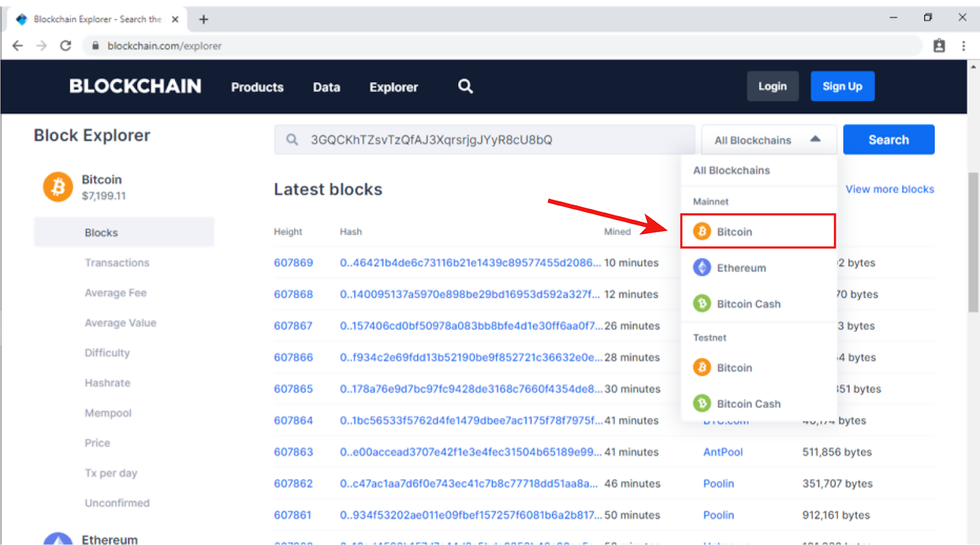Open the Products navigation menu
Image resolution: width=980 pixels, height=545 pixels.
(x=257, y=87)
